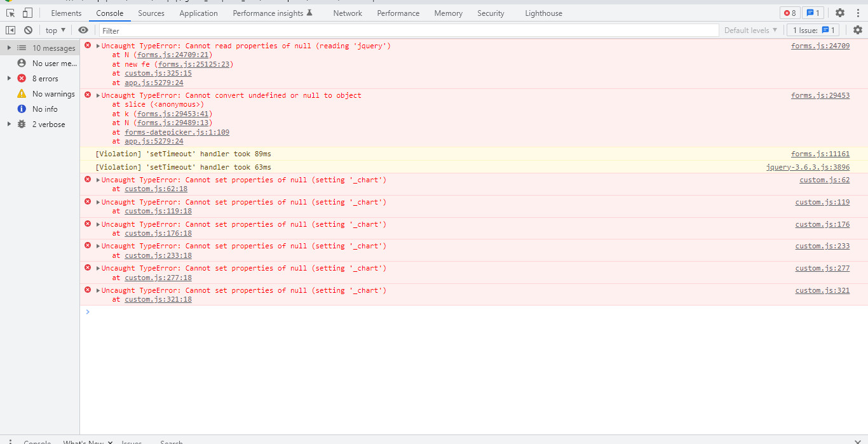This screenshot has height=444, width=868.
Task: Open the customize DevTools three-dot menu
Action: (858, 13)
